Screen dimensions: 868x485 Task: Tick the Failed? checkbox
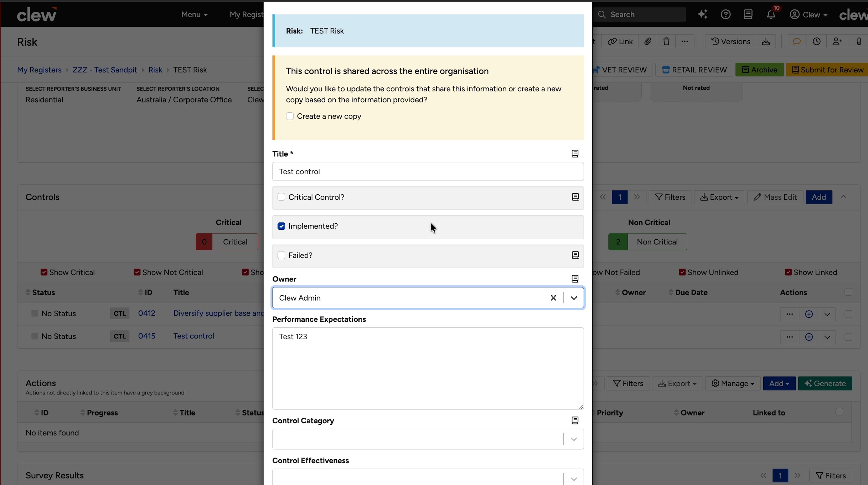(x=281, y=255)
